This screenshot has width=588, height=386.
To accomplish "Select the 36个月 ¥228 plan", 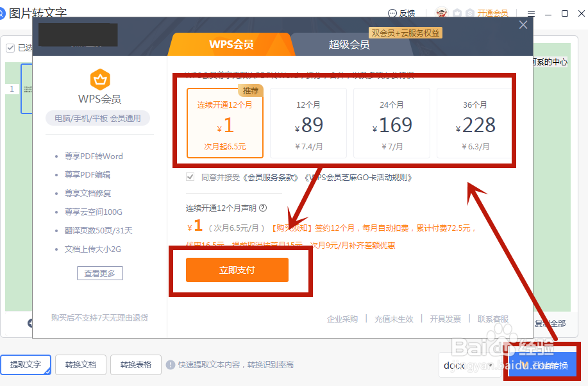I will pyautogui.click(x=475, y=123).
